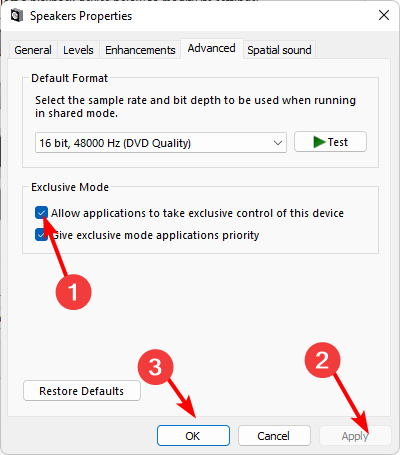The image size is (400, 455).
Task: Switch to the General tab
Action: click(33, 50)
